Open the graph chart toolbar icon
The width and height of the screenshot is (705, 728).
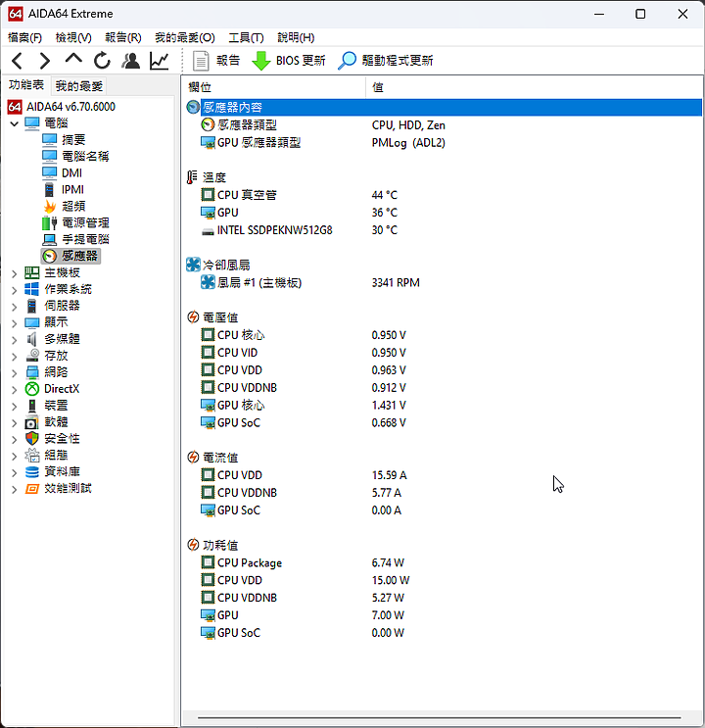coord(160,61)
